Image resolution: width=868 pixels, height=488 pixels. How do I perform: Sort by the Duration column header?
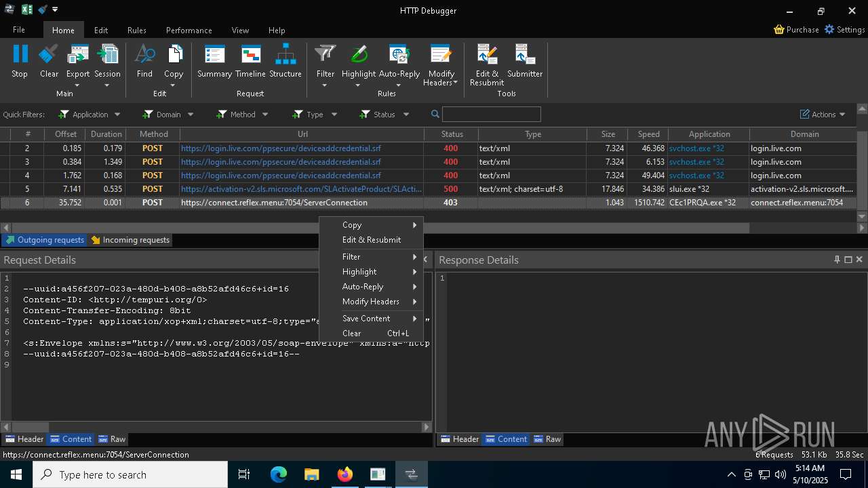pyautogui.click(x=106, y=134)
